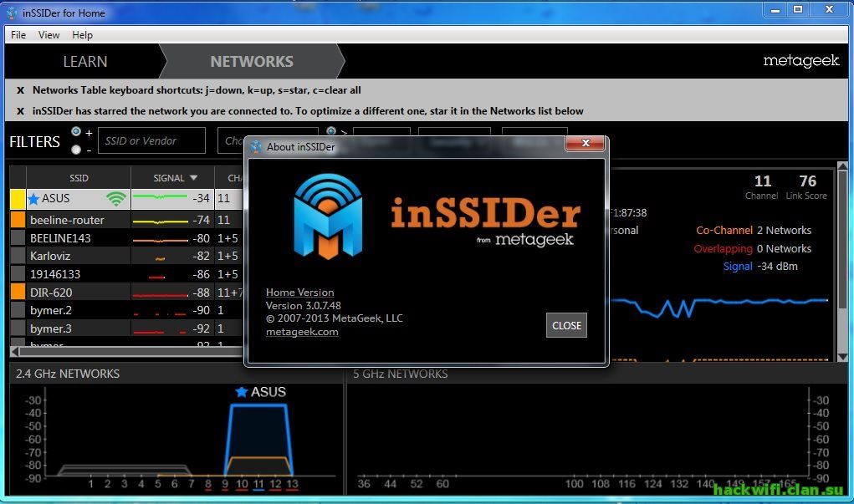The width and height of the screenshot is (854, 504).
Task: Open the Home Version link
Action: pyautogui.click(x=299, y=293)
